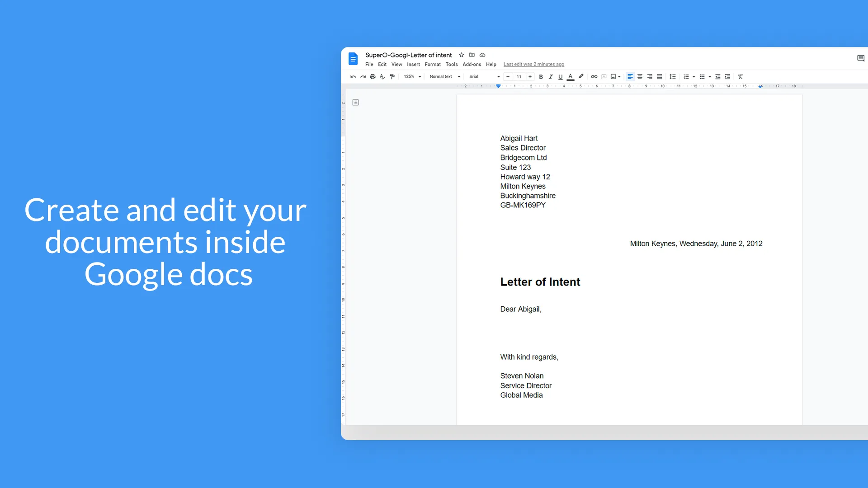The height and width of the screenshot is (488, 868).
Task: Show the document outline icon
Action: [x=356, y=103]
